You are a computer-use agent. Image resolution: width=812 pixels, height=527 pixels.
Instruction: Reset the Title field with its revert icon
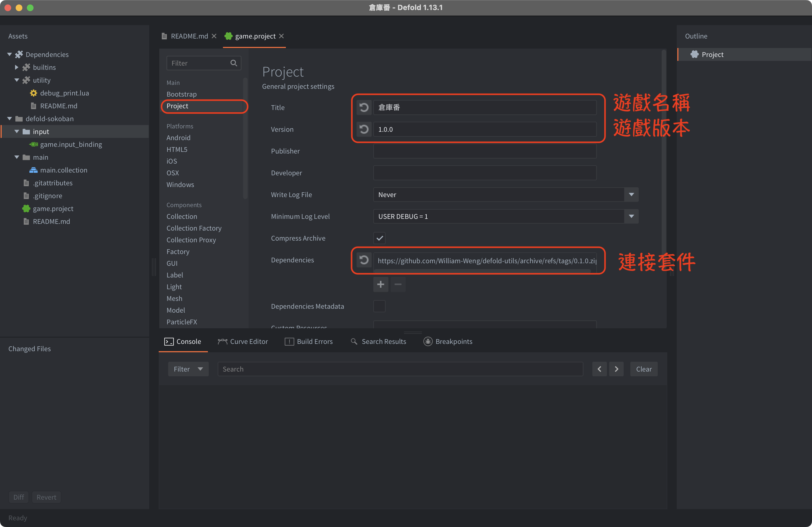pyautogui.click(x=364, y=107)
